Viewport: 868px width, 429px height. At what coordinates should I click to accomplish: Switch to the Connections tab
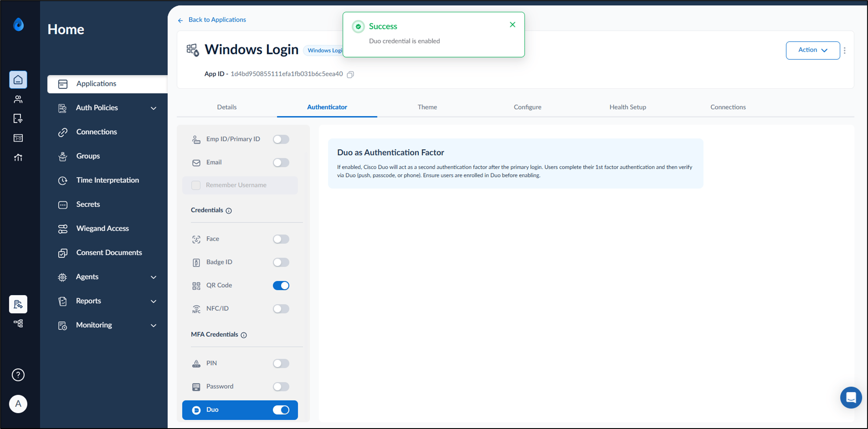pyautogui.click(x=728, y=107)
